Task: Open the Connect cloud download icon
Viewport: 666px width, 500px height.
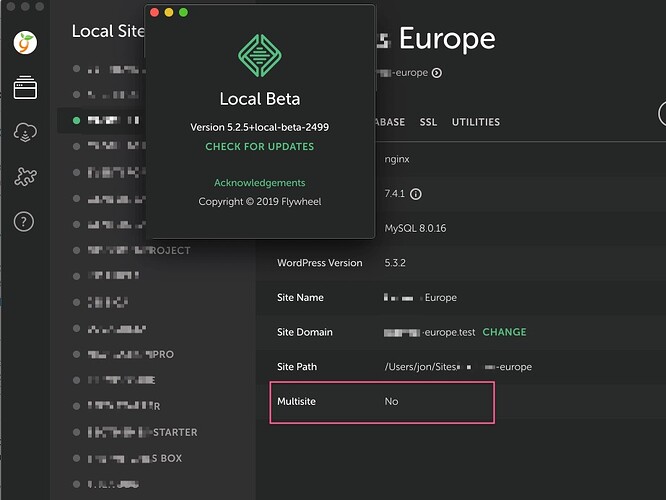Action: point(25,133)
